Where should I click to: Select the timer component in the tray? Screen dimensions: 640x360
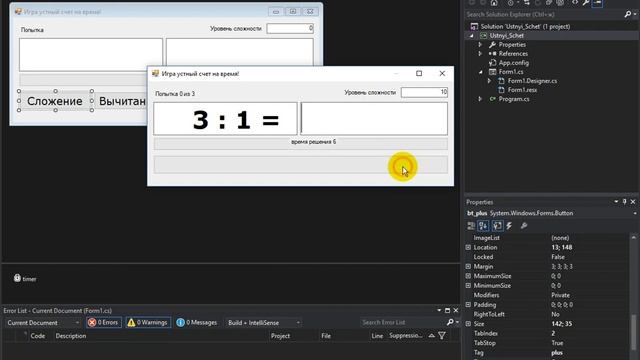coord(25,279)
